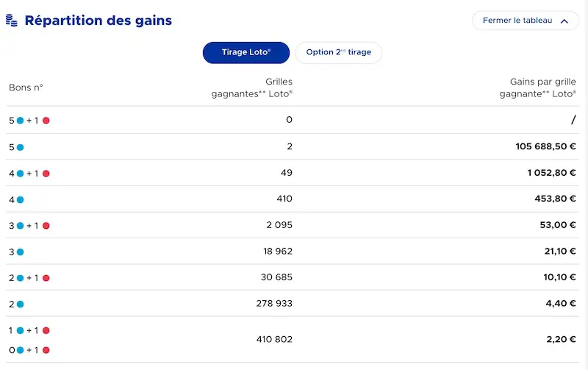The image size is (588, 370).
Task: Click the 410 802 winning grids count
Action: pos(274,339)
